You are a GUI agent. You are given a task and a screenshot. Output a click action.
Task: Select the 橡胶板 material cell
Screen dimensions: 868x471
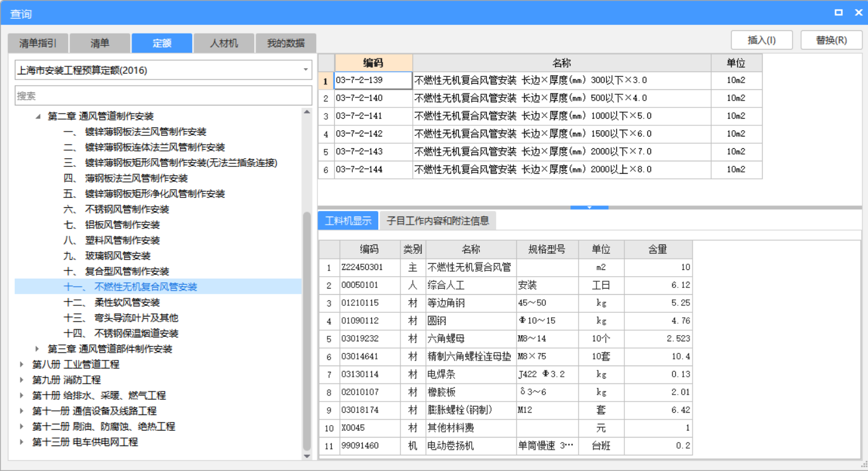click(x=471, y=392)
